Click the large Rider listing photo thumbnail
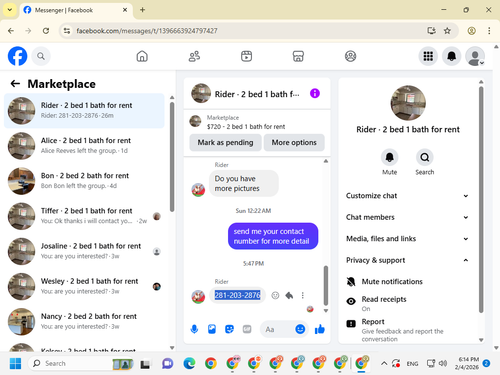This screenshot has width=500, height=375. 408,103
